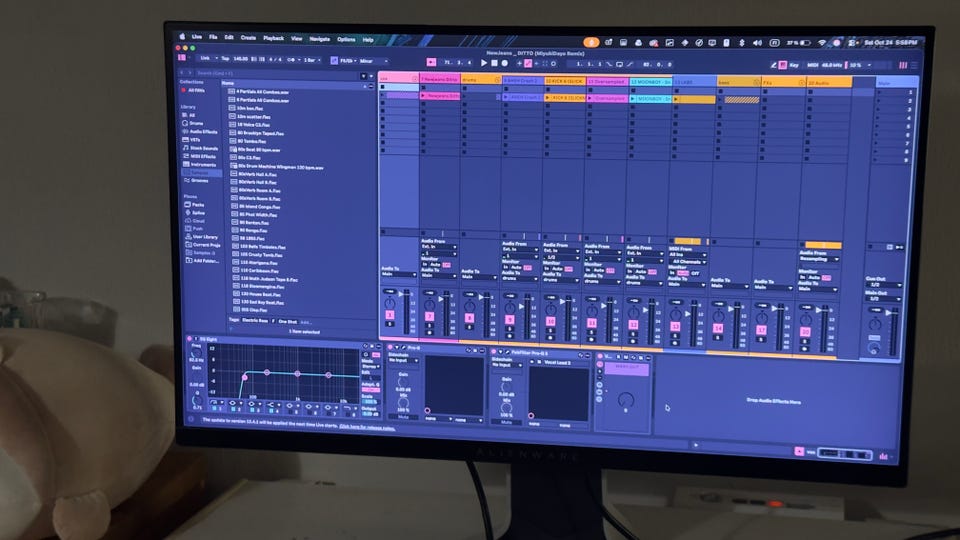This screenshot has width=960, height=540.
Task: Toggle the EQ Eight device activator
Action: click(x=189, y=339)
